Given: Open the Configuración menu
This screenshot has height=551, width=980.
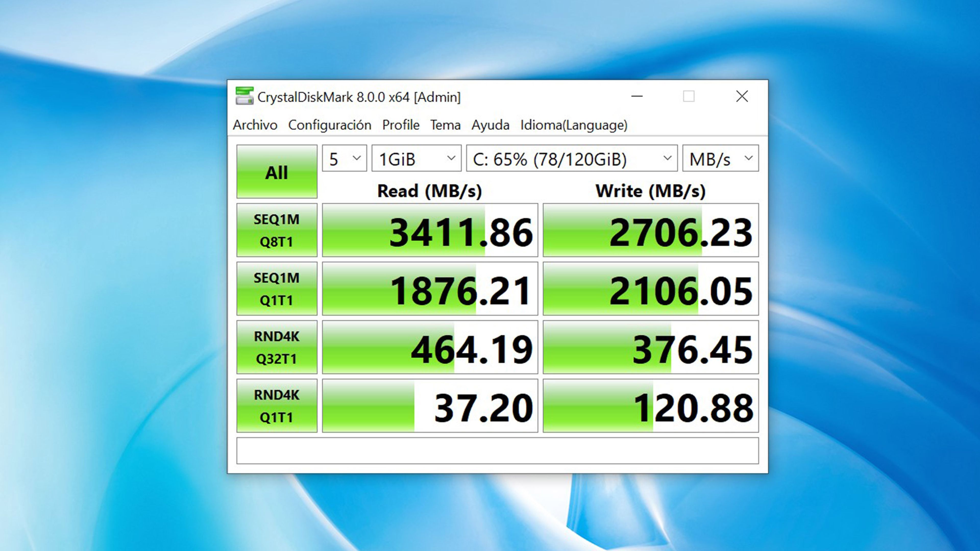Looking at the screenshot, I should pyautogui.click(x=329, y=125).
